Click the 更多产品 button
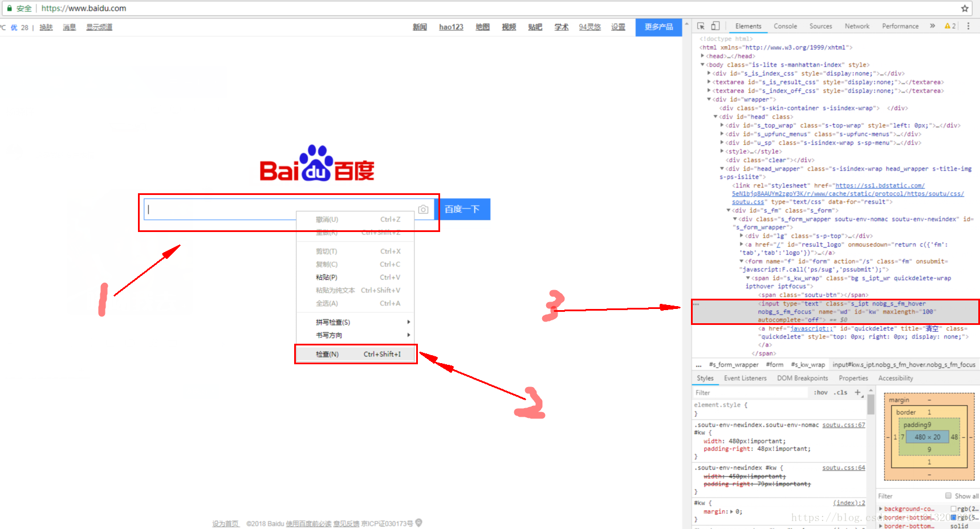 point(658,27)
